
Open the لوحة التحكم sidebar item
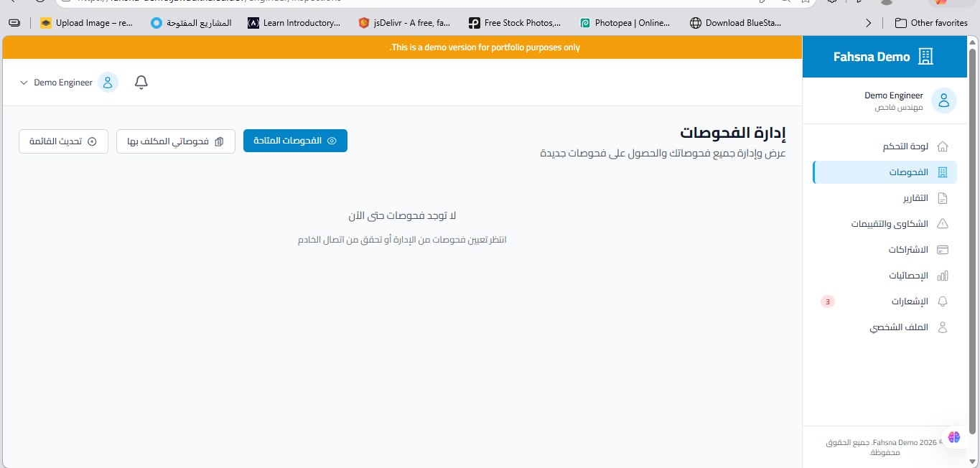tap(885, 146)
